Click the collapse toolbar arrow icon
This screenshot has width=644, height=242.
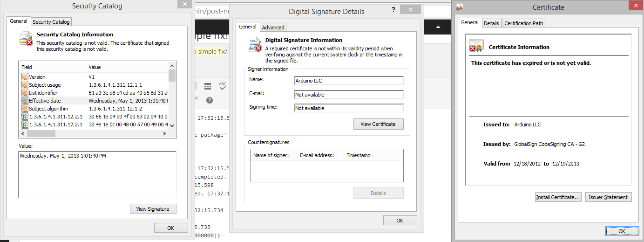point(438,27)
